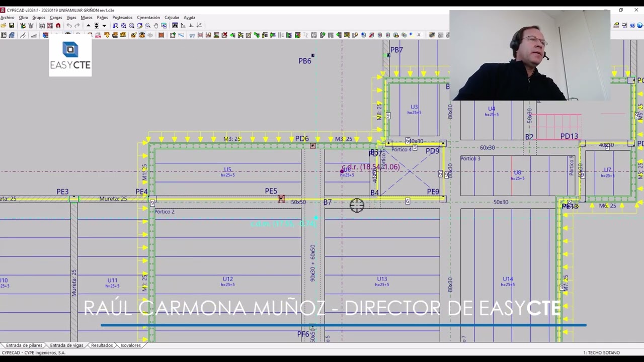Viewport: 644px width, 362px height.
Task: Close the CYPECAD window
Action: pos(636,10)
